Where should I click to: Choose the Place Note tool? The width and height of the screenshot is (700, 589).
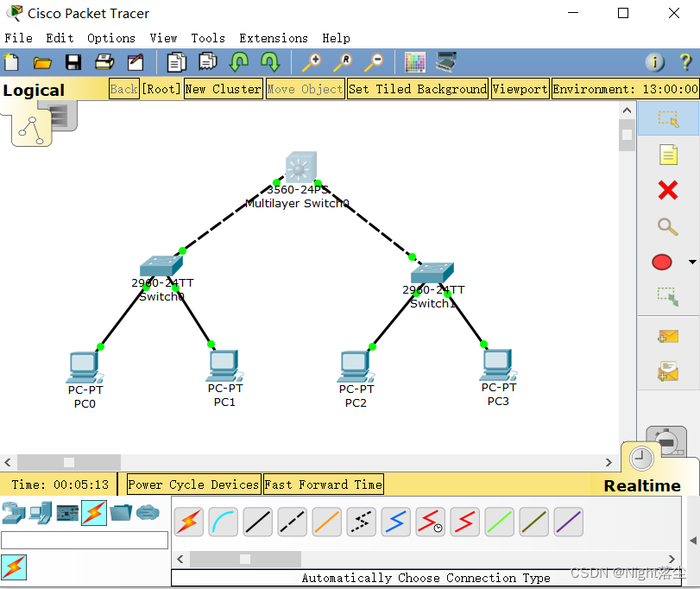668,155
